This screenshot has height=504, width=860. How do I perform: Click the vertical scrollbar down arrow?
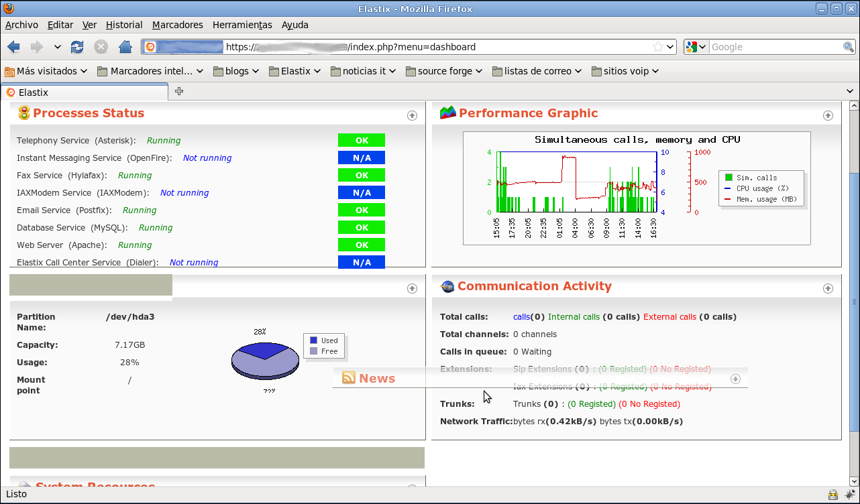(x=854, y=481)
